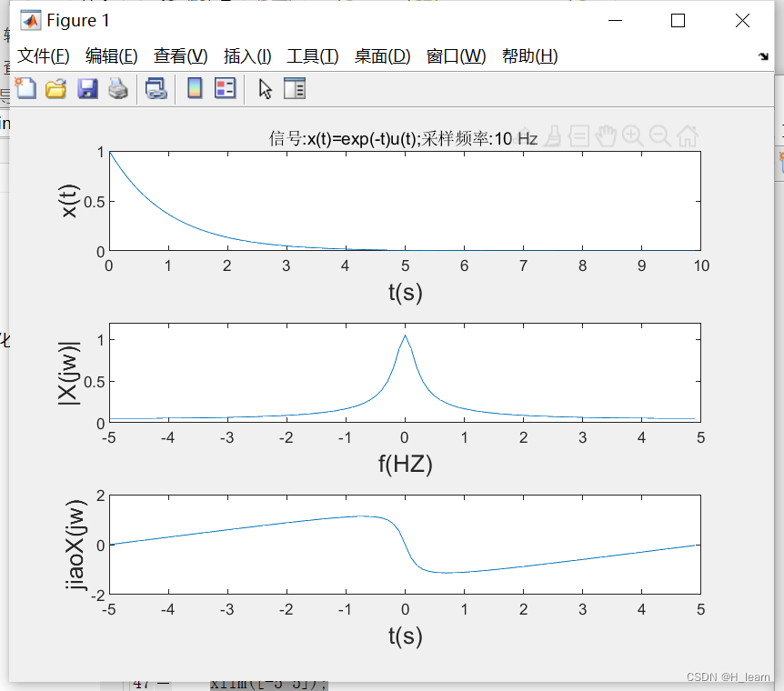Click the t(s) label under the top plot
Image resolution: width=784 pixels, height=691 pixels.
(x=406, y=292)
